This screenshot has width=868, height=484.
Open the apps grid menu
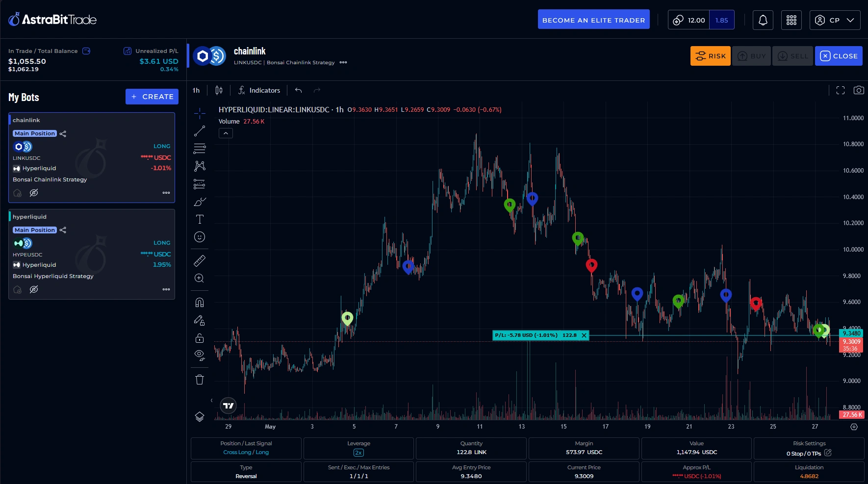click(791, 20)
